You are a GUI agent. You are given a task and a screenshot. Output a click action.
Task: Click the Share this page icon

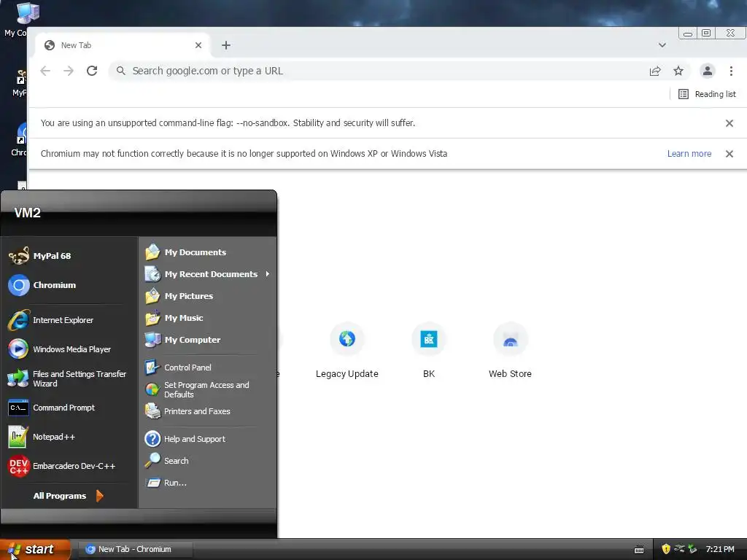pyautogui.click(x=655, y=71)
